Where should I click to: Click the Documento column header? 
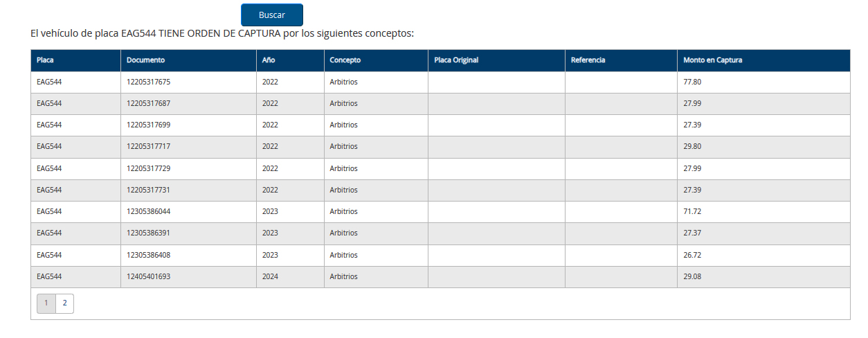pos(145,60)
